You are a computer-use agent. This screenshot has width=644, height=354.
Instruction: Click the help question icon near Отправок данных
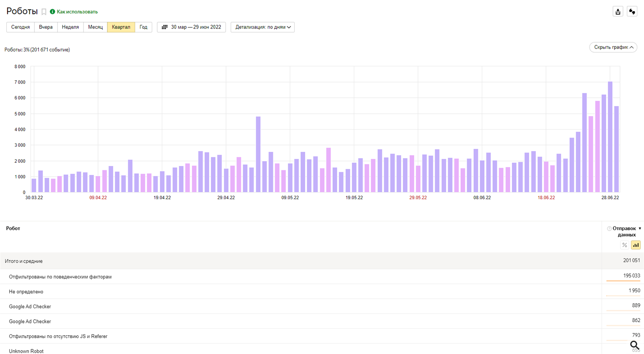click(x=609, y=229)
